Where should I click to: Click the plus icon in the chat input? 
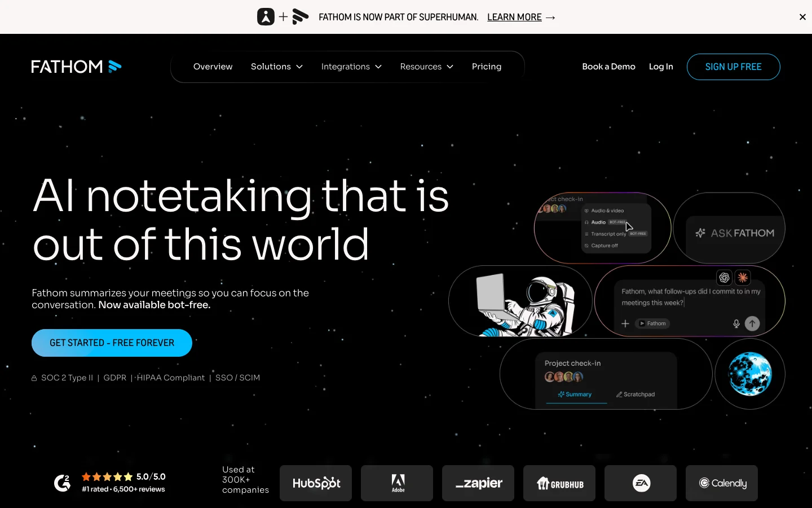(625, 323)
